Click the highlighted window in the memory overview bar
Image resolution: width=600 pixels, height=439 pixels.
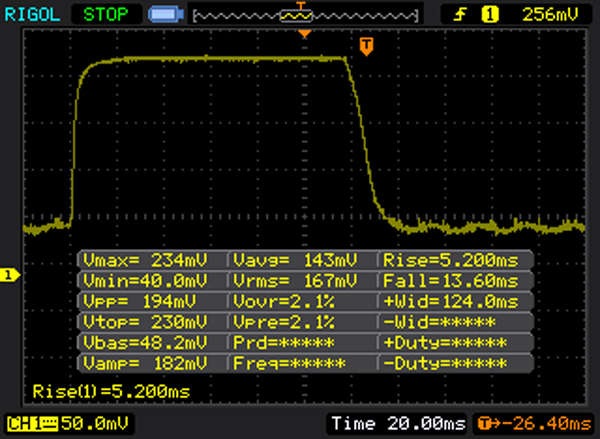[x=297, y=16]
